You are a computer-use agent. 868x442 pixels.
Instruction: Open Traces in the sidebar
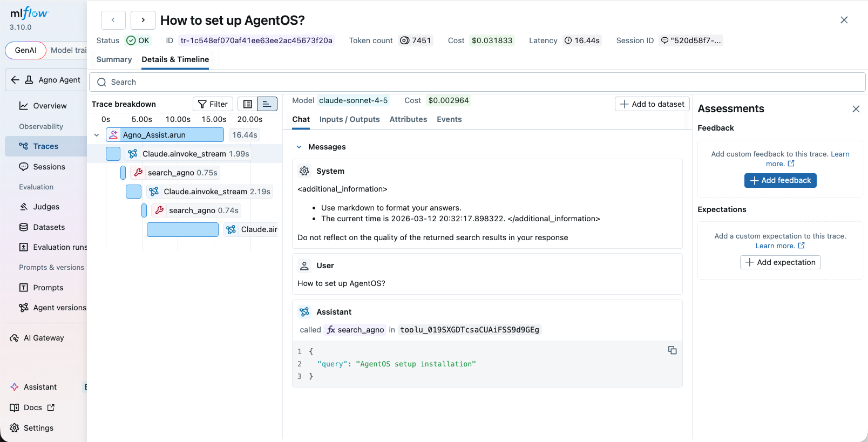pyautogui.click(x=46, y=146)
